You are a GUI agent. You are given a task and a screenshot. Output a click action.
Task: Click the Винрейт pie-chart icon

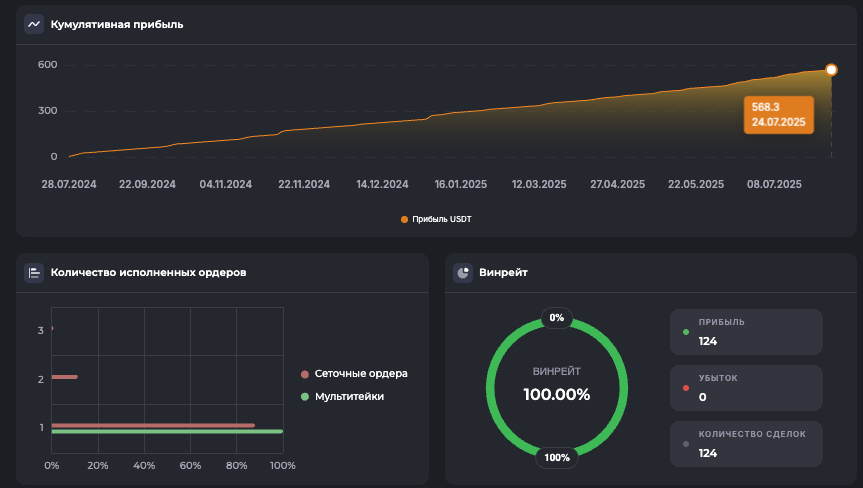pyautogui.click(x=463, y=272)
